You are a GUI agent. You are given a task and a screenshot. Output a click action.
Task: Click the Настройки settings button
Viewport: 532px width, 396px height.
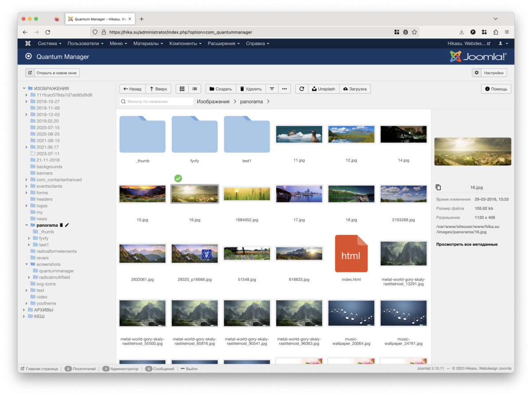click(x=489, y=73)
